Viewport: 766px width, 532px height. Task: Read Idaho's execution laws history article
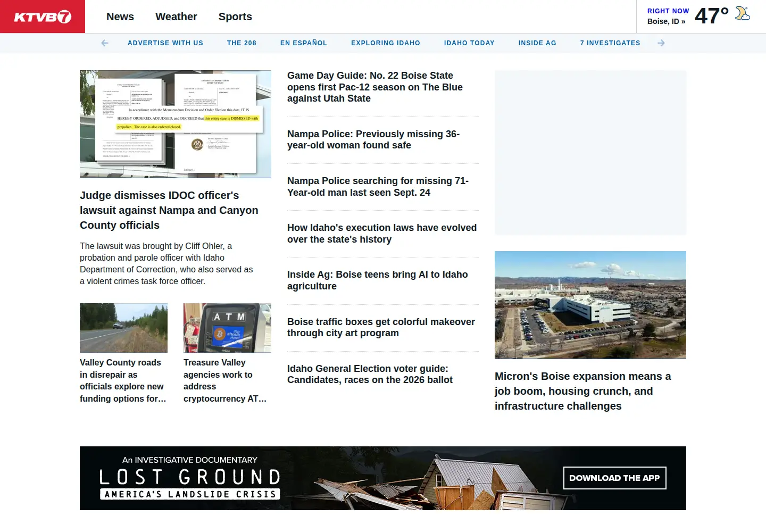[x=382, y=234]
